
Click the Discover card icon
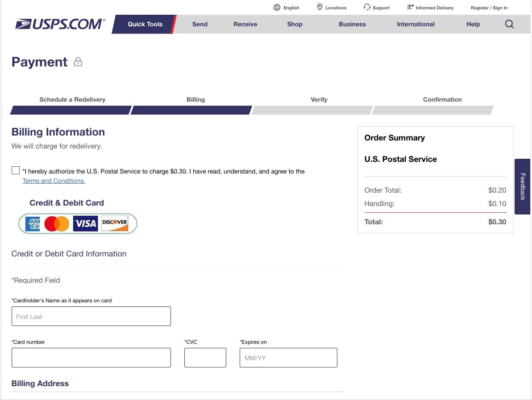[115, 223]
